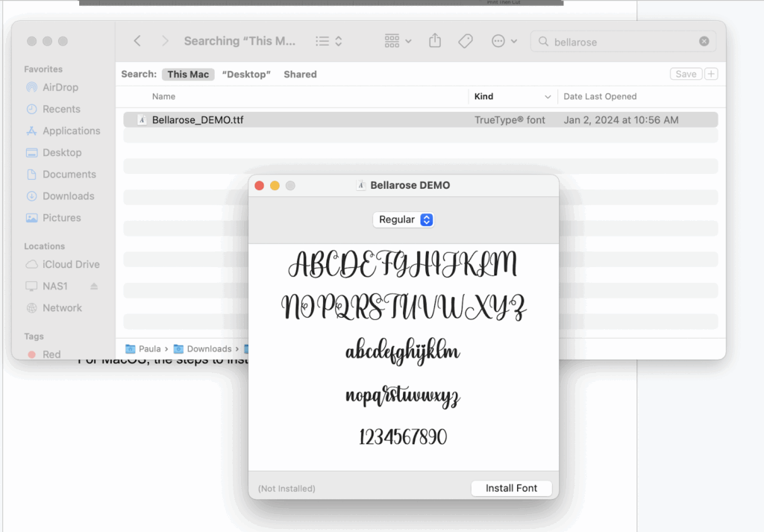Click the plus button to add search criteria
Viewport: 764px width, 532px height.
[711, 74]
